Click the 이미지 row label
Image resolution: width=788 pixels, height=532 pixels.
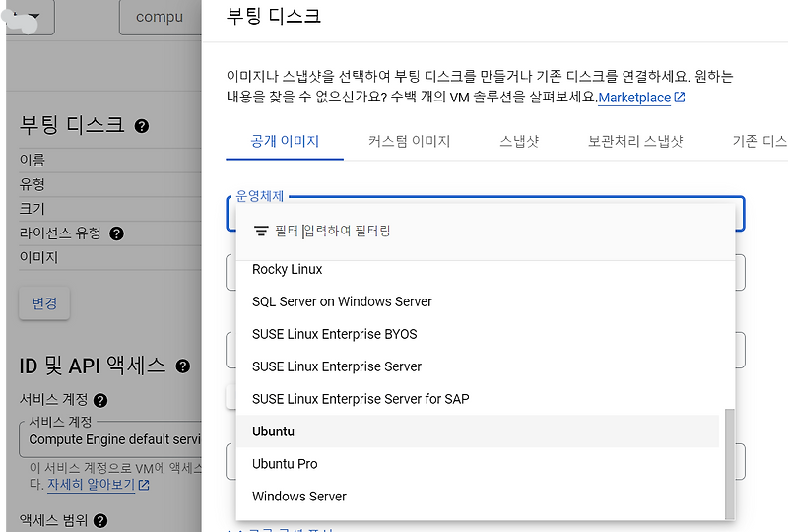tap(38, 257)
